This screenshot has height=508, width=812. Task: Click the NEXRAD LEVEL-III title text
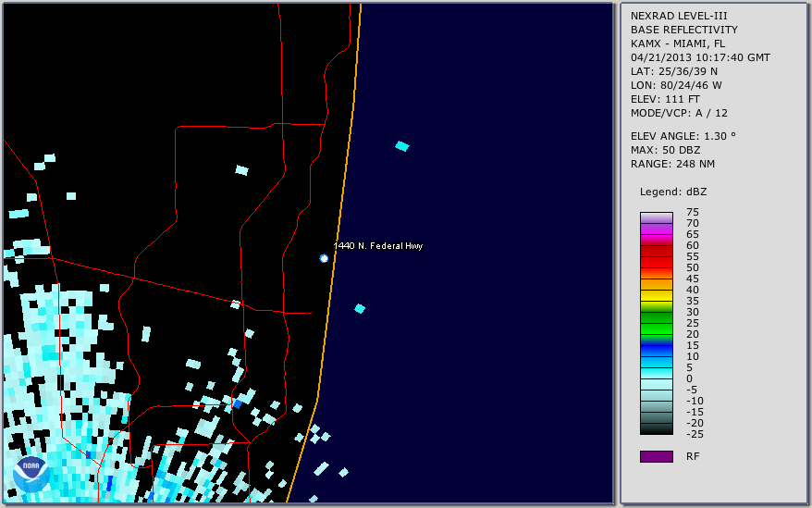click(679, 16)
